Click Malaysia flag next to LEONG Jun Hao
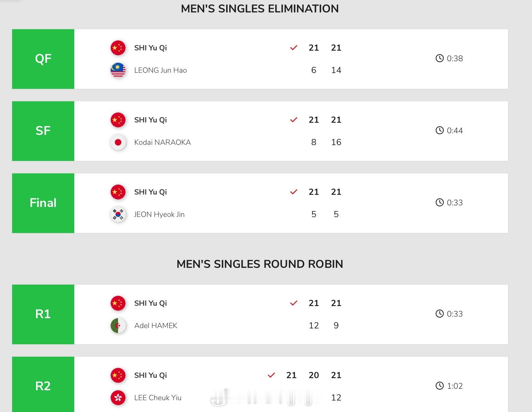 tap(118, 70)
